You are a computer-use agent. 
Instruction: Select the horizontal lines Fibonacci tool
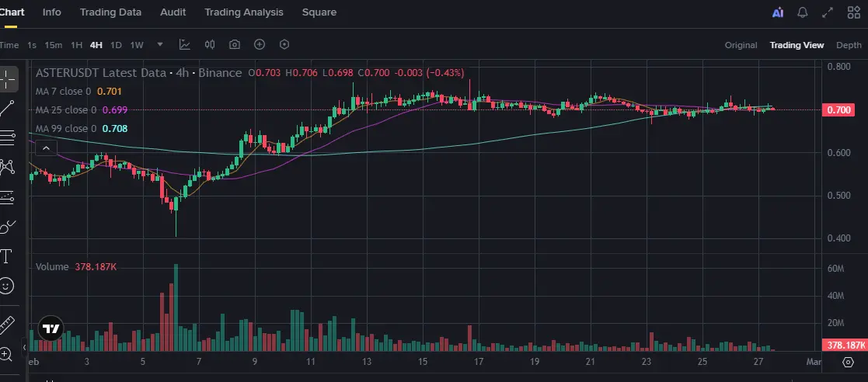pos(7,138)
